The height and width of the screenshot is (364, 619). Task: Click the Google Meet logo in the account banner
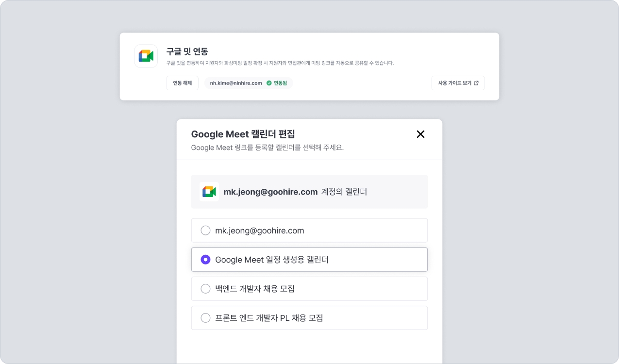(209, 192)
